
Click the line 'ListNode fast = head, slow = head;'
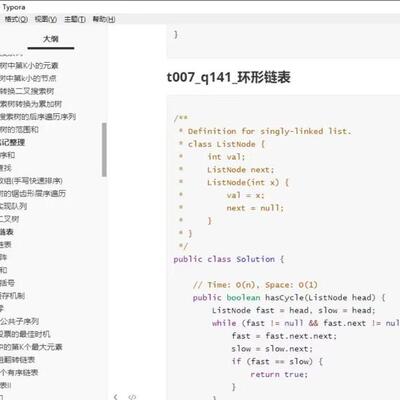(x=294, y=310)
